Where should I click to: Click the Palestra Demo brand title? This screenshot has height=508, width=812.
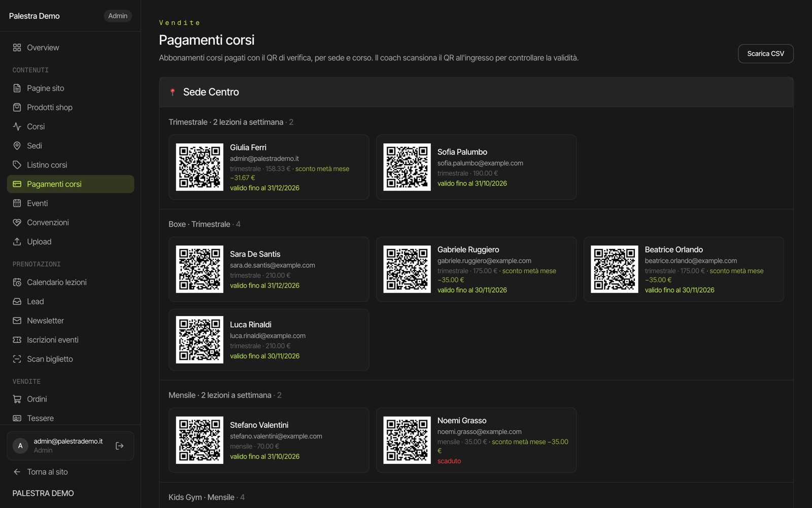[x=35, y=16]
